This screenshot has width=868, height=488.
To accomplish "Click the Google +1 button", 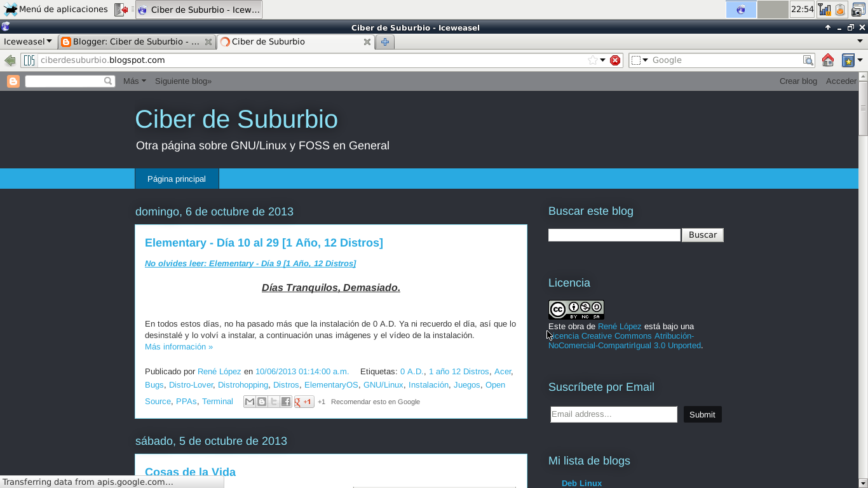I will pos(304,402).
